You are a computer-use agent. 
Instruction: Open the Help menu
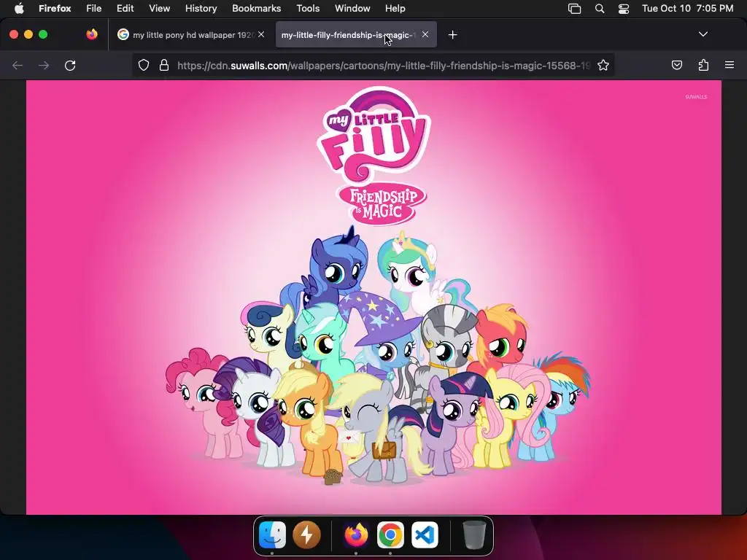395,8
